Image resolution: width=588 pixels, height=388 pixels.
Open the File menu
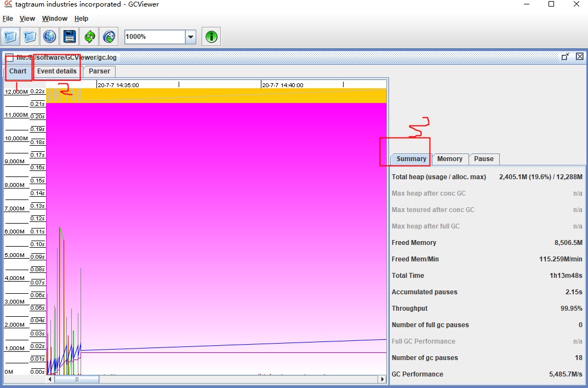click(x=8, y=19)
